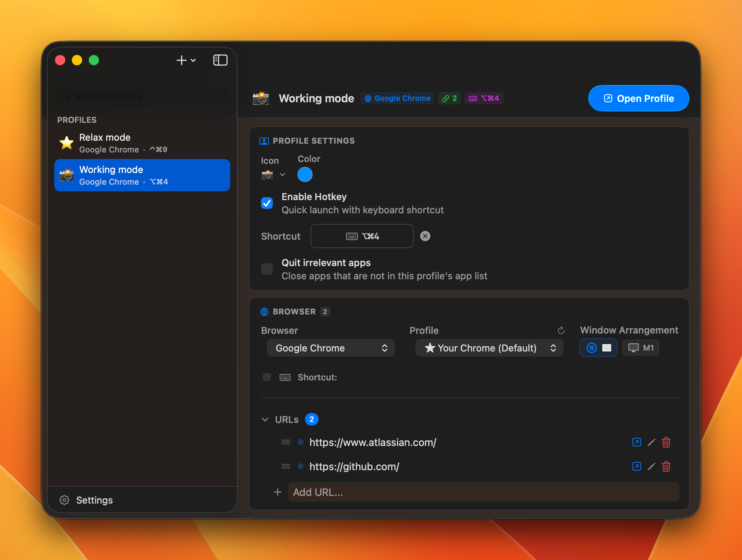Select the M1 display for window arrangement
The width and height of the screenshot is (742, 560).
click(x=640, y=347)
